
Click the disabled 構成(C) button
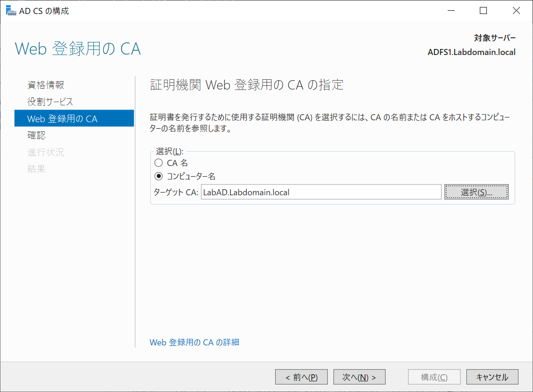[434, 377]
